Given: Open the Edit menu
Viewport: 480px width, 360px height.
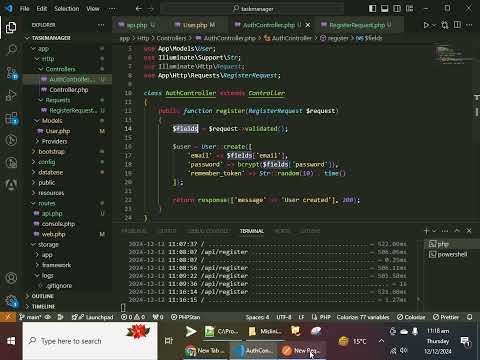Looking at the screenshot, I should (41, 9).
